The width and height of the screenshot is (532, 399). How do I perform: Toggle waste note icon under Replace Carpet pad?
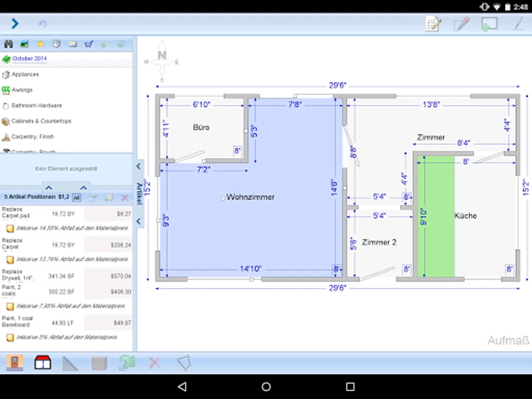9,228
